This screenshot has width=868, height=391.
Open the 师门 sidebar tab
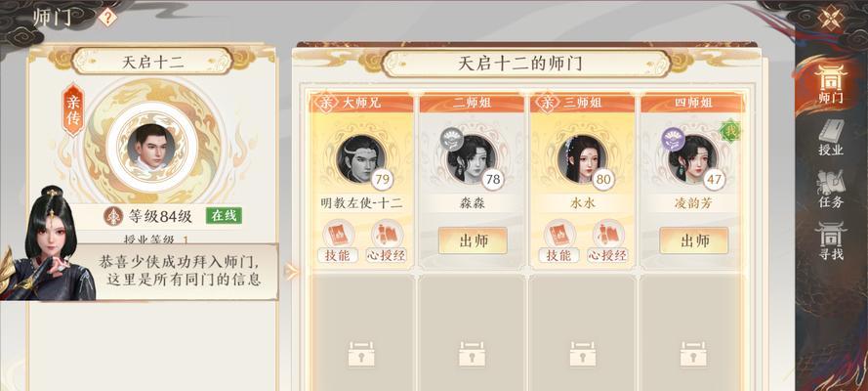tap(830, 84)
